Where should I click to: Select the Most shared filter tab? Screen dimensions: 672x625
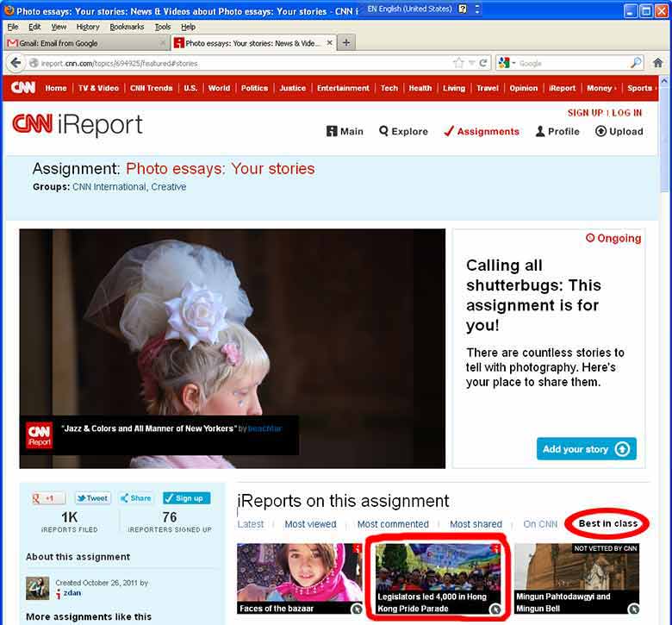point(476,524)
